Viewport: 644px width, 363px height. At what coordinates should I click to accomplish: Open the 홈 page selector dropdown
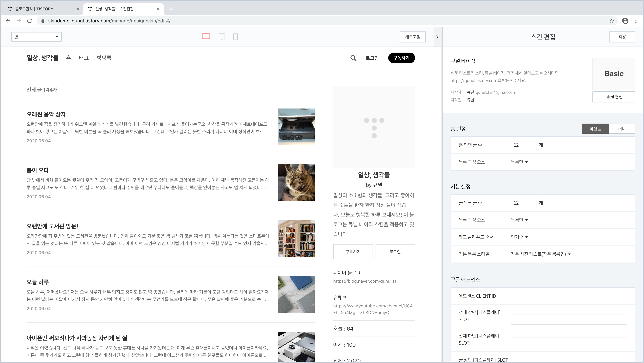tap(36, 37)
